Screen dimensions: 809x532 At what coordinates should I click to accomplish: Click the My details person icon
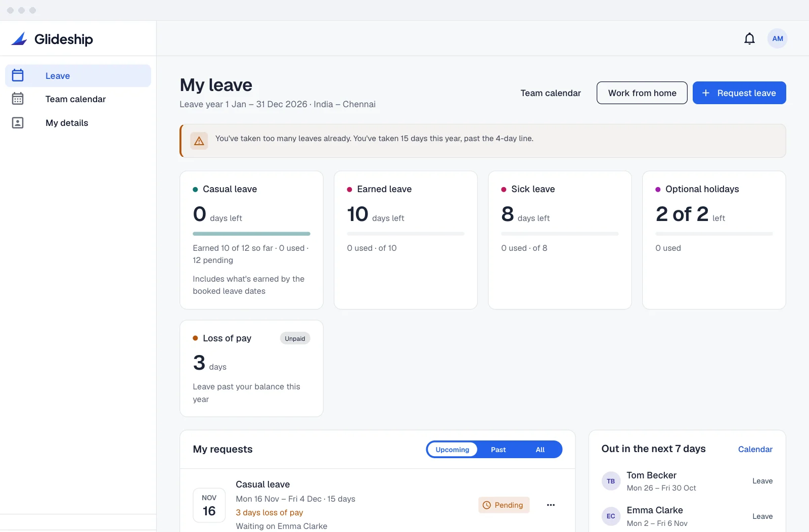[x=18, y=122]
